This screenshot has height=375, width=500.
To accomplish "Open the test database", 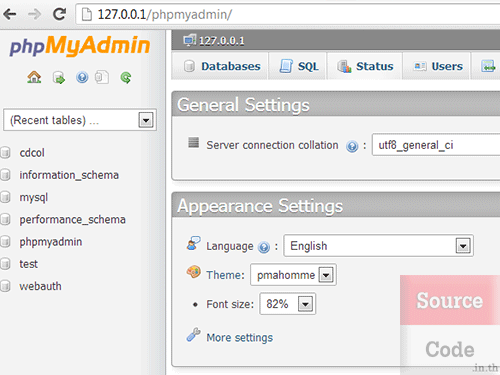I will 29,264.
